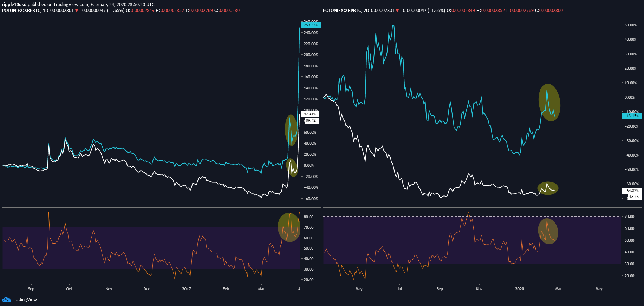The height and width of the screenshot is (306, 644).
Task: Click the 50.00% axis label on 2D chart
Action: click(631, 25)
